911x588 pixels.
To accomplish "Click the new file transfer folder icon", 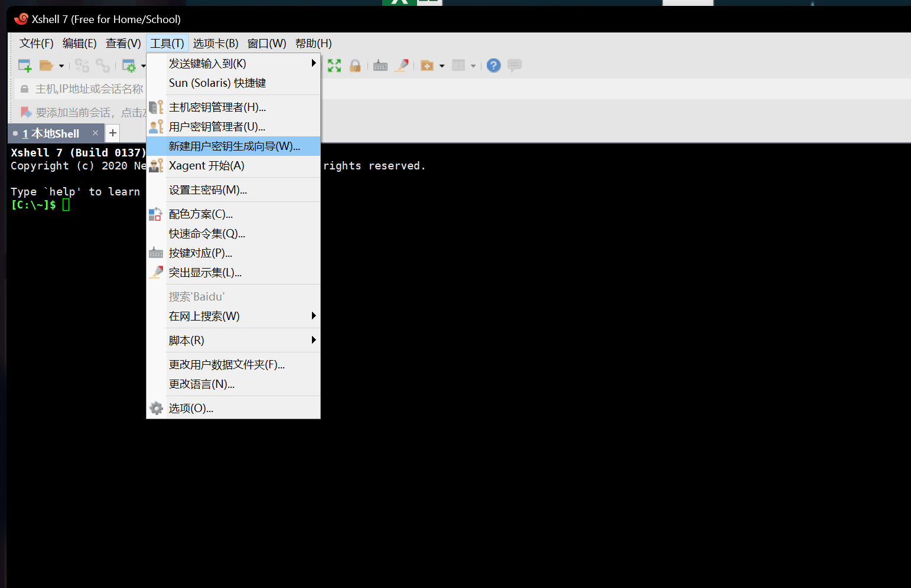I will [x=427, y=66].
